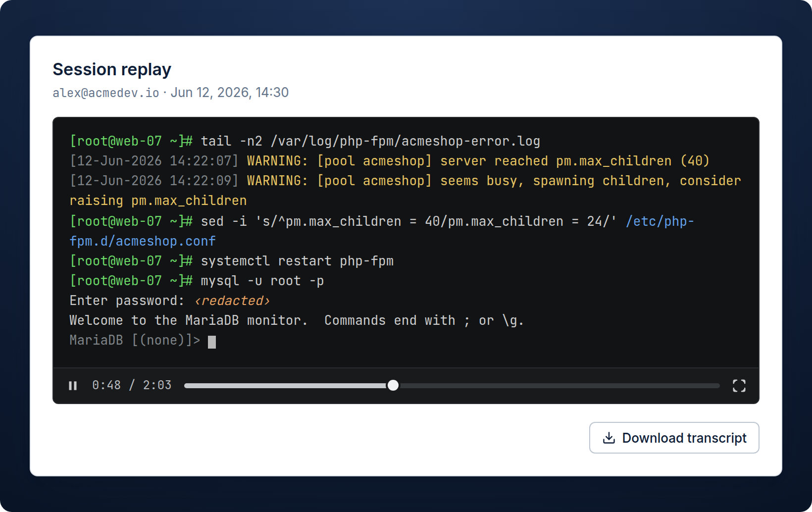Click the Welcome to the MariaDB monitor line
Screen dimensions: 812x512
(297, 320)
